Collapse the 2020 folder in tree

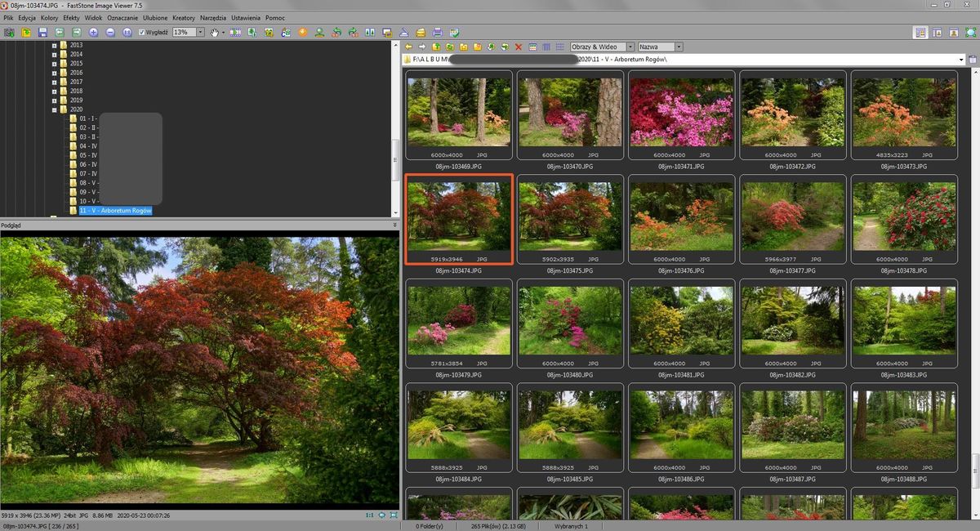pos(54,109)
